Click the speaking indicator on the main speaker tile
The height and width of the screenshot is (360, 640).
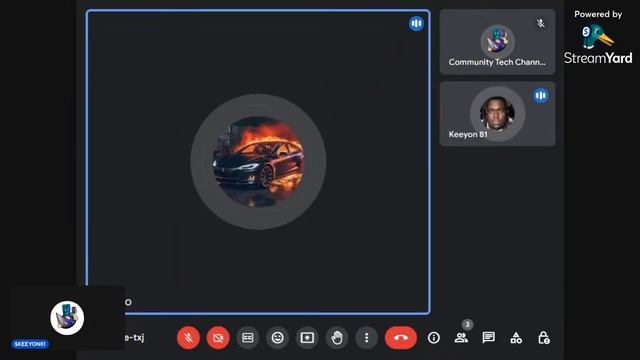coord(416,23)
